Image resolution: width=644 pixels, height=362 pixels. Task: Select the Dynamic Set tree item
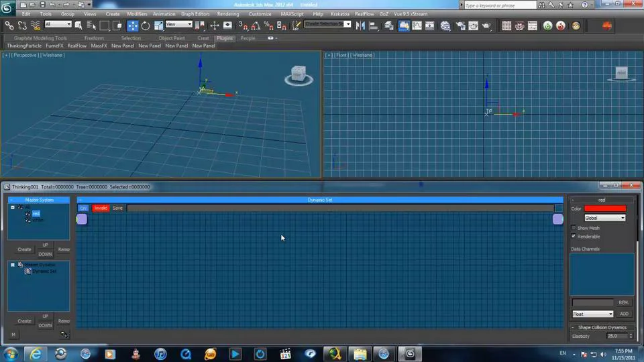click(x=44, y=271)
